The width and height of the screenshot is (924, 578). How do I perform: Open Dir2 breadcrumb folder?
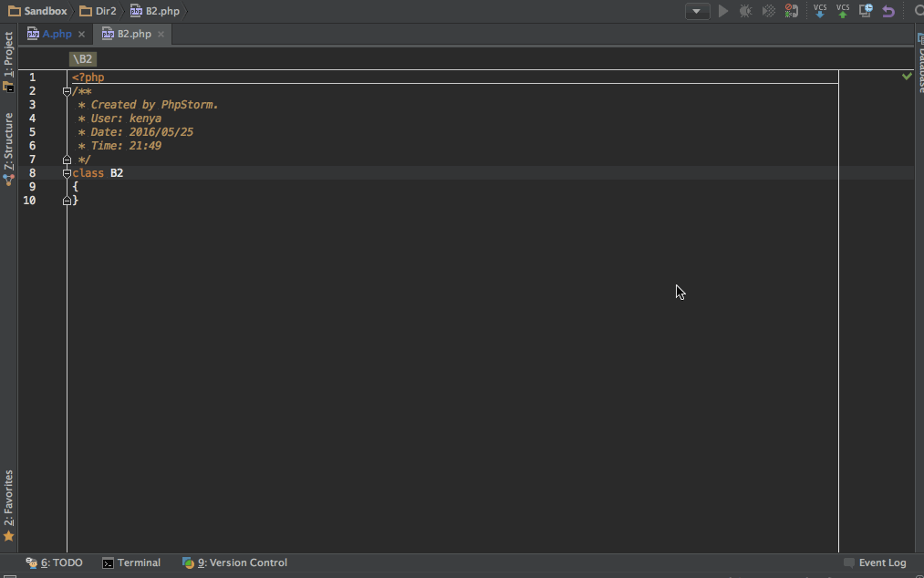pyautogui.click(x=98, y=11)
